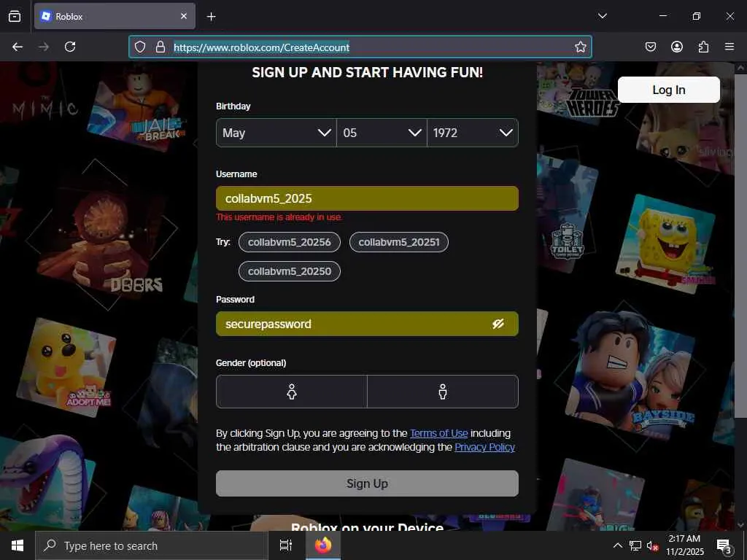Click the taskbar search box
Viewport: 747px width, 560px height.
point(152,545)
